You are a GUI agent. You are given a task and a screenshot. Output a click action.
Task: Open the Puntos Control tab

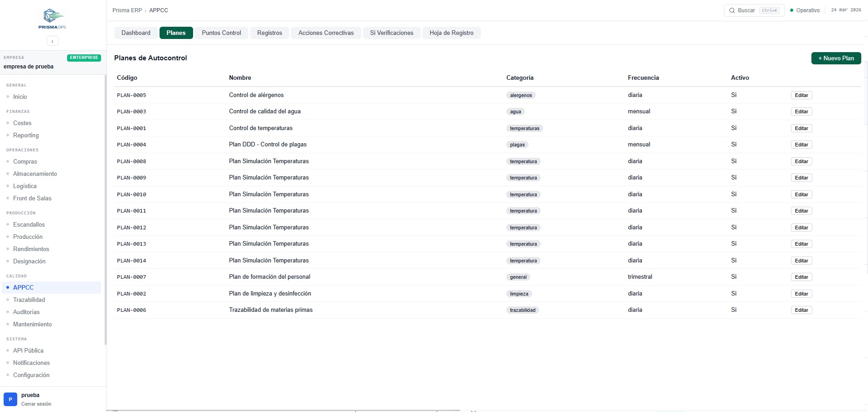221,33
